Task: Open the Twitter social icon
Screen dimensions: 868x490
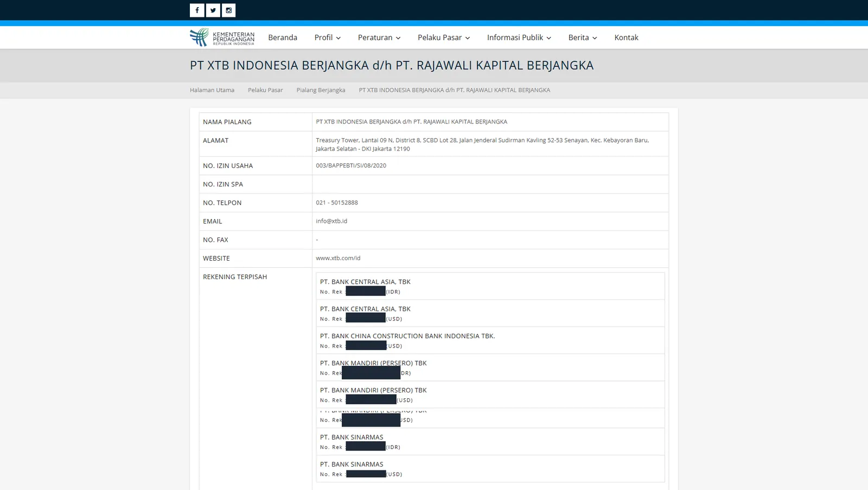Action: (x=213, y=10)
